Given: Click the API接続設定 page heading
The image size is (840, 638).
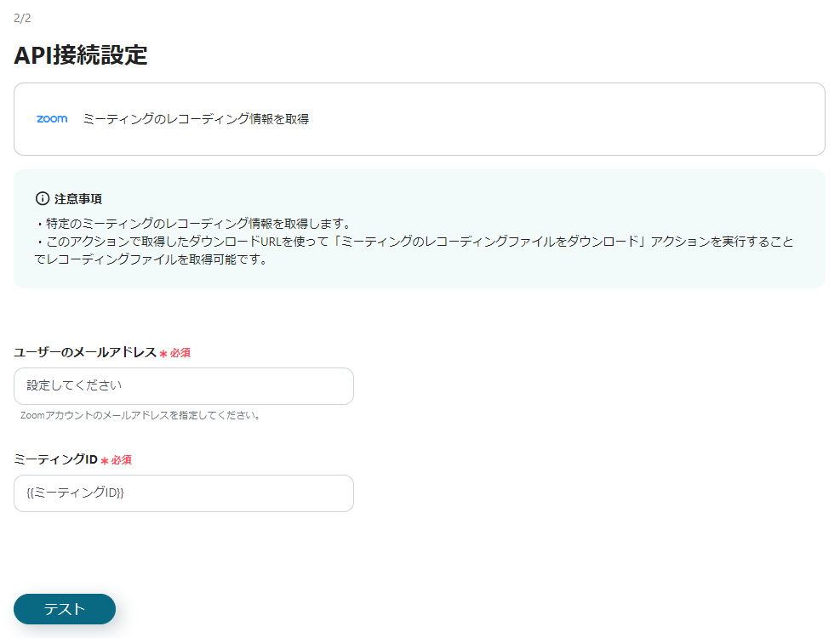Looking at the screenshot, I should pyautogui.click(x=81, y=56).
